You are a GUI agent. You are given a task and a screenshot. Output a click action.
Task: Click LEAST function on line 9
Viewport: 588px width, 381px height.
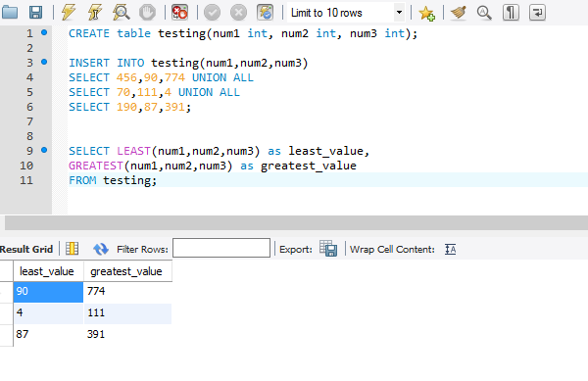tap(133, 151)
